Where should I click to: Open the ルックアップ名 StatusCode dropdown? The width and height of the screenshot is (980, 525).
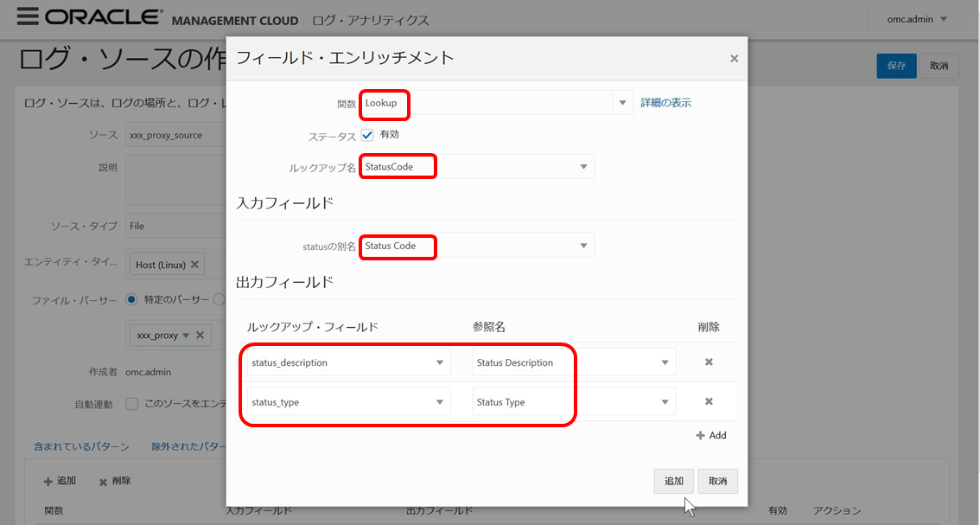coord(583,167)
